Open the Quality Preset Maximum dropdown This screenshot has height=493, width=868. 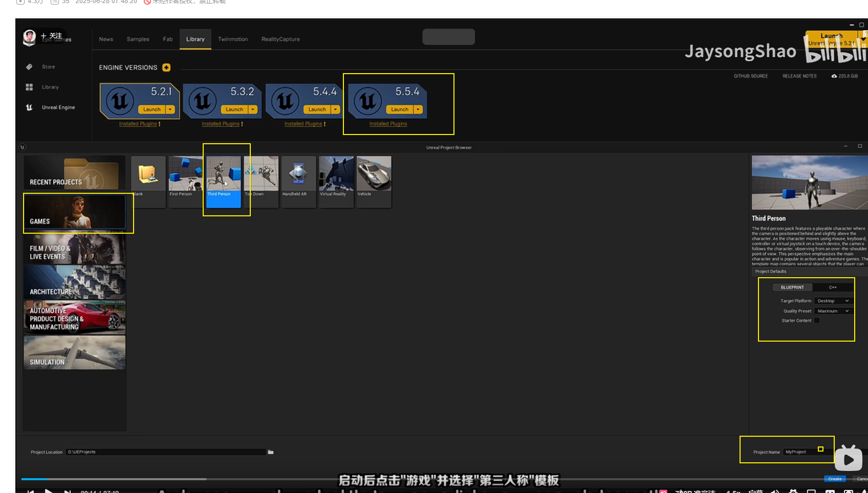tap(833, 311)
